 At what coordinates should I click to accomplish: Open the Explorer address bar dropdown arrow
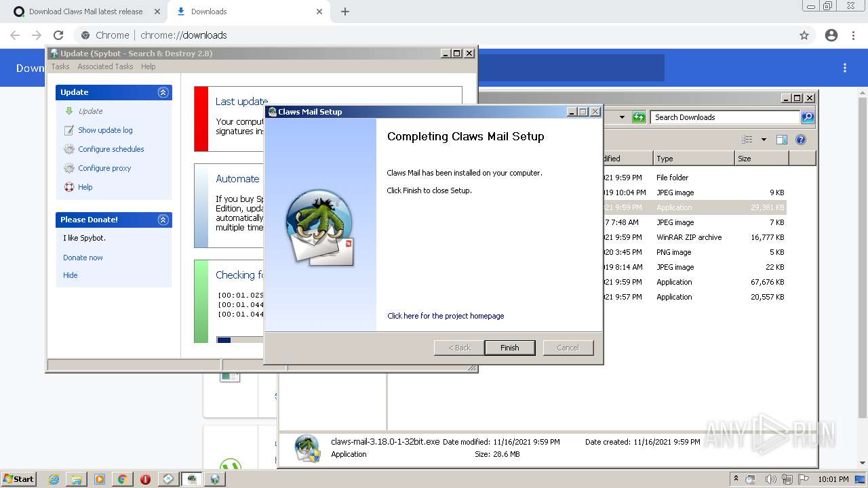pos(622,117)
